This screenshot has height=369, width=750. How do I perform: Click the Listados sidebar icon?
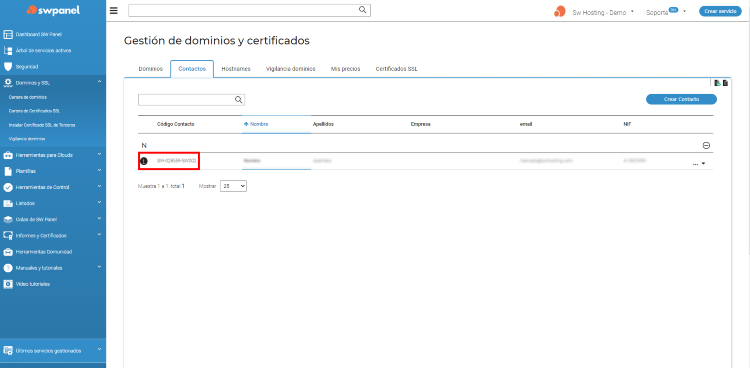tap(7, 203)
